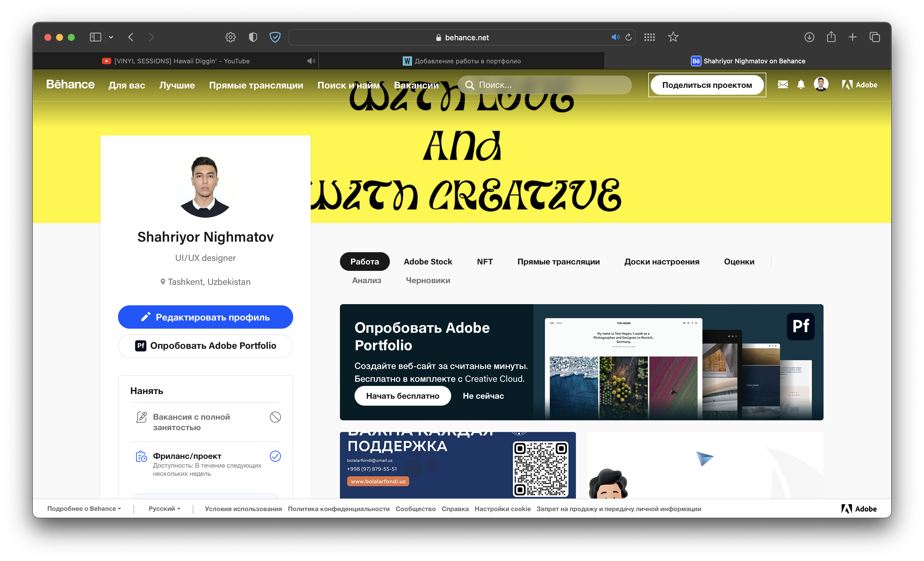
Task: Click the full-time vacancy pencil icon
Action: (x=141, y=417)
